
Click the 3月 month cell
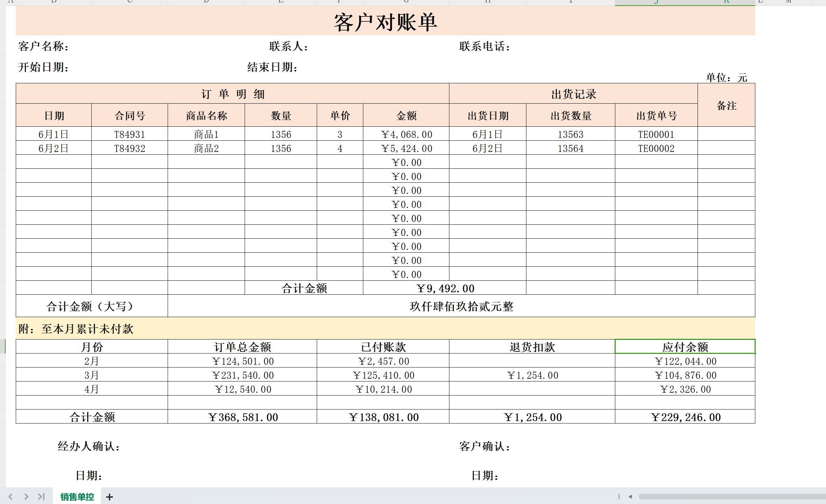(x=92, y=375)
